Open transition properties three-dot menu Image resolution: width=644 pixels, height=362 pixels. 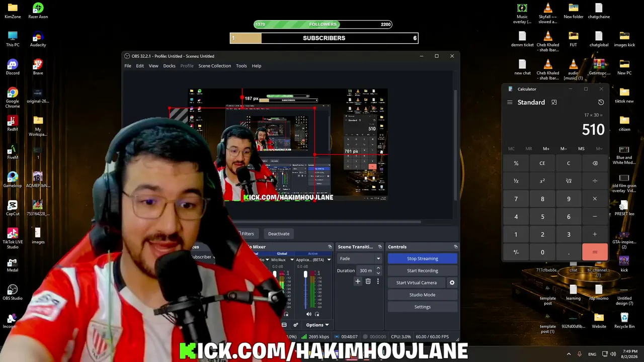[x=378, y=282]
